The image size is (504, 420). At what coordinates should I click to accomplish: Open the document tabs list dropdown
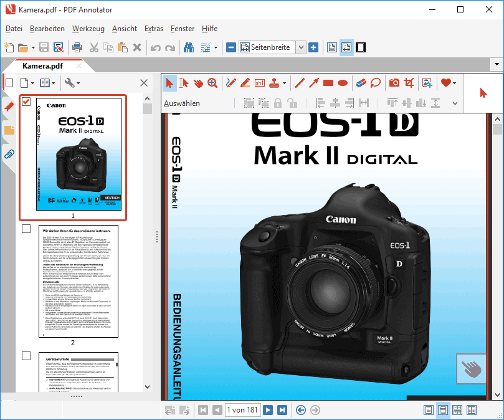tap(497, 64)
